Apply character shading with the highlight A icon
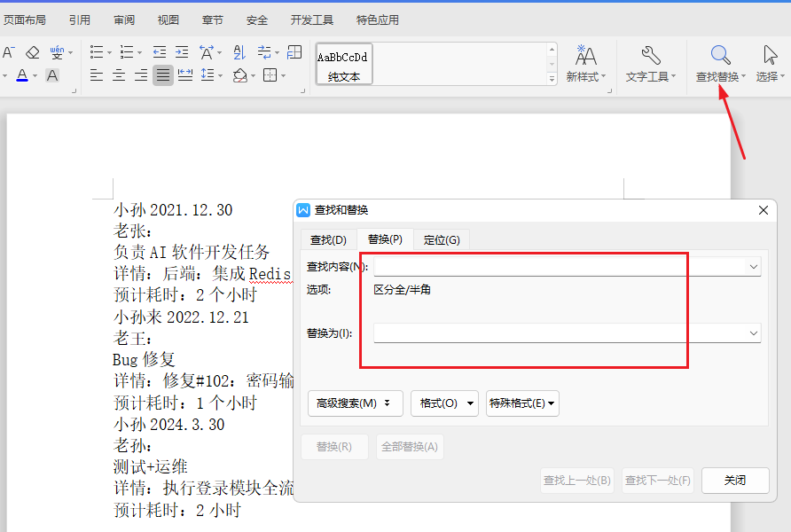The height and width of the screenshot is (532, 791). coord(51,75)
